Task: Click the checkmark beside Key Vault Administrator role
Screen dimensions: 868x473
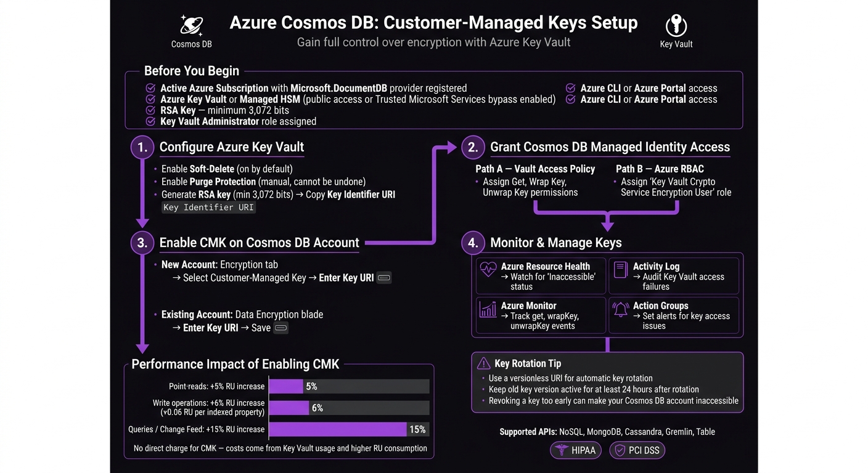Action: 150,121
